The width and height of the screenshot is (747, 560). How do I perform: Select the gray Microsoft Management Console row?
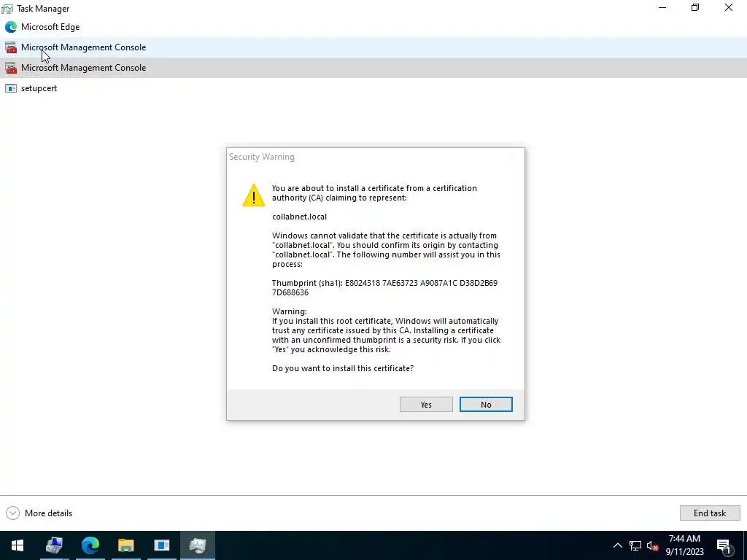pos(373,68)
